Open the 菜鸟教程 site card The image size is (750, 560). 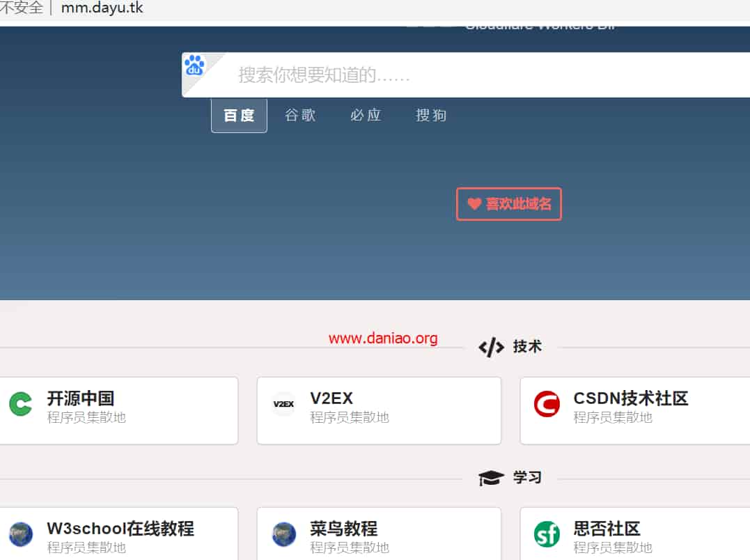click(x=379, y=534)
